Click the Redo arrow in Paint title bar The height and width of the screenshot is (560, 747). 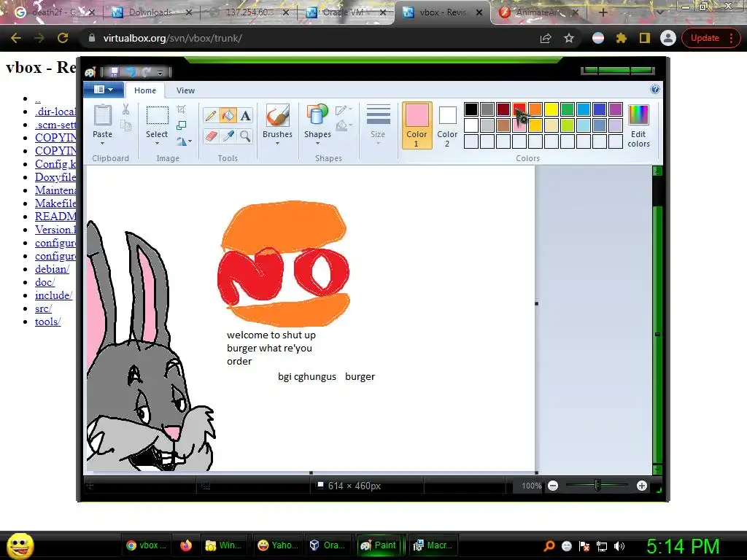(x=146, y=72)
